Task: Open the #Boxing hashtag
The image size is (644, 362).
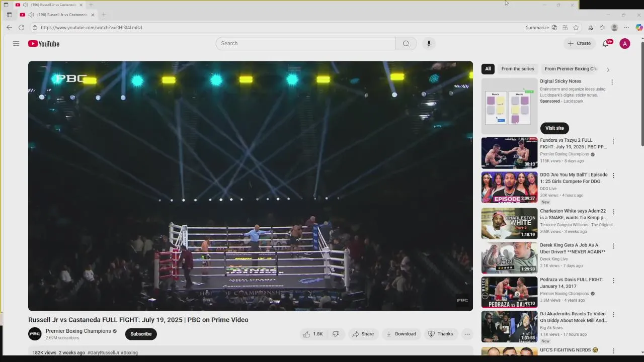Action: coord(129,352)
